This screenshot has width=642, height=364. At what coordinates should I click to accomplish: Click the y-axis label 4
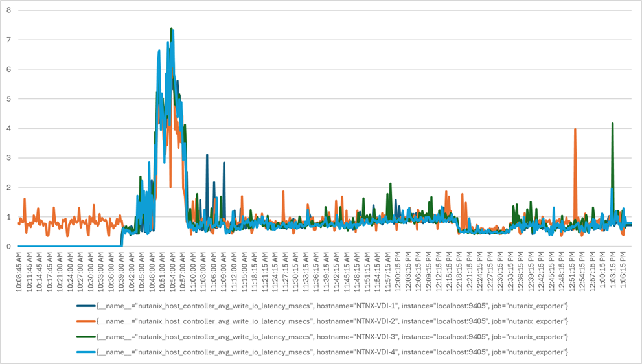[x=8, y=129]
